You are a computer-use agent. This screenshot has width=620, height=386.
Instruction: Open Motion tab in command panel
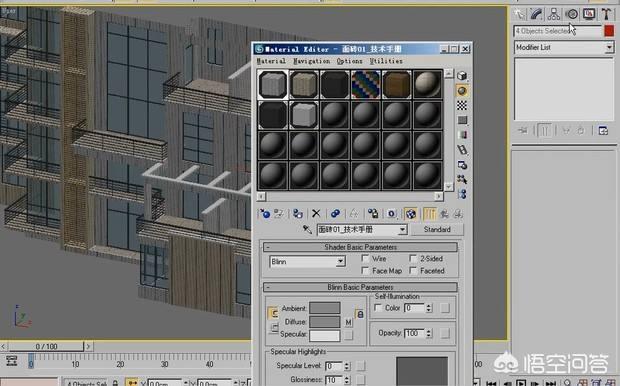pyautogui.click(x=571, y=14)
